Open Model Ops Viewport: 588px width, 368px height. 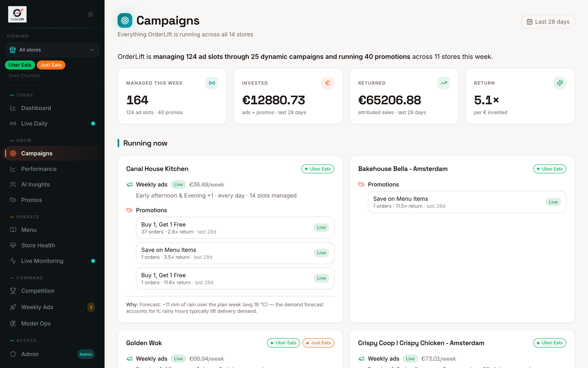[52, 323]
